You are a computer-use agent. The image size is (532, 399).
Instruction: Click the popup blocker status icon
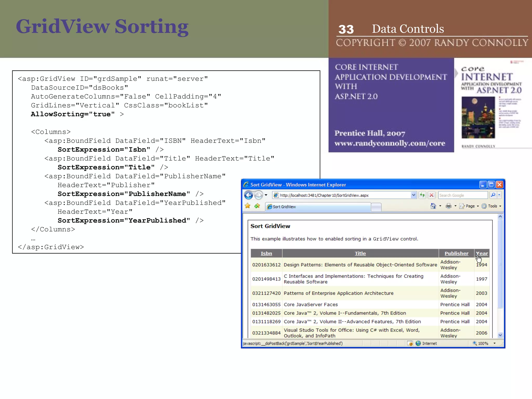(410, 343)
